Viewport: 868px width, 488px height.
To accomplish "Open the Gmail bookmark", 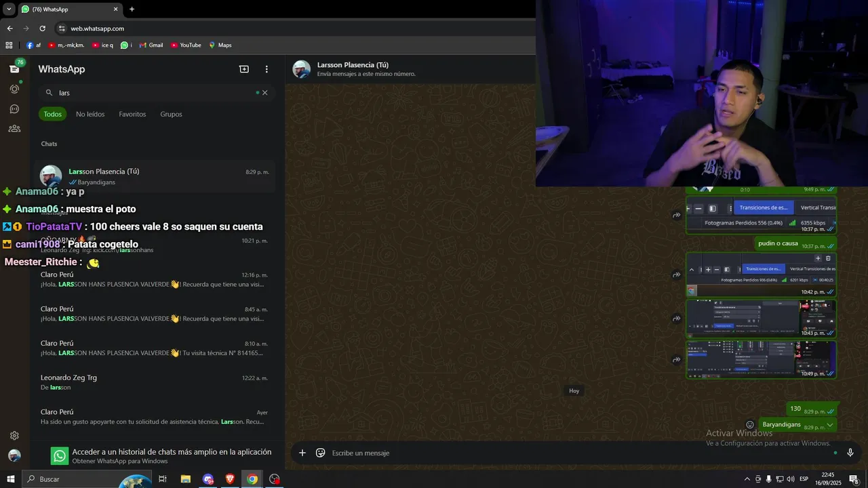I will tap(151, 45).
